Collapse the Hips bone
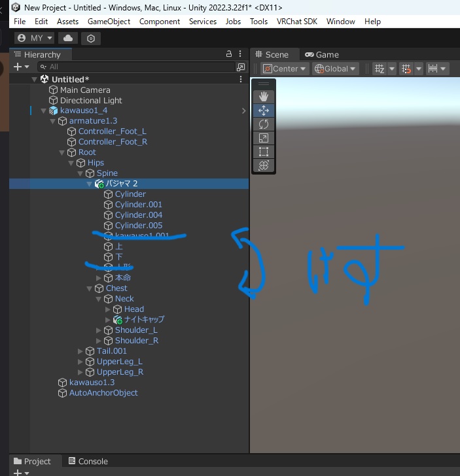Screen dimensions: 460x476 (71, 163)
